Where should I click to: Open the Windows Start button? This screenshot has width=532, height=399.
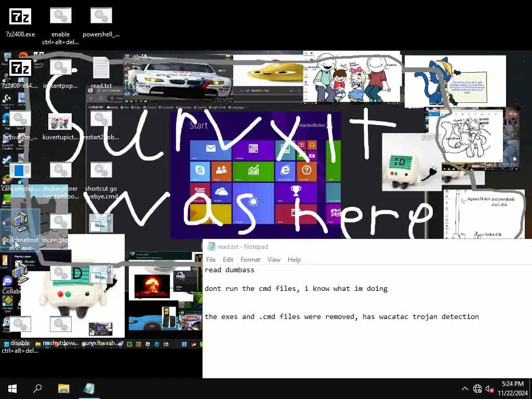pyautogui.click(x=12, y=389)
